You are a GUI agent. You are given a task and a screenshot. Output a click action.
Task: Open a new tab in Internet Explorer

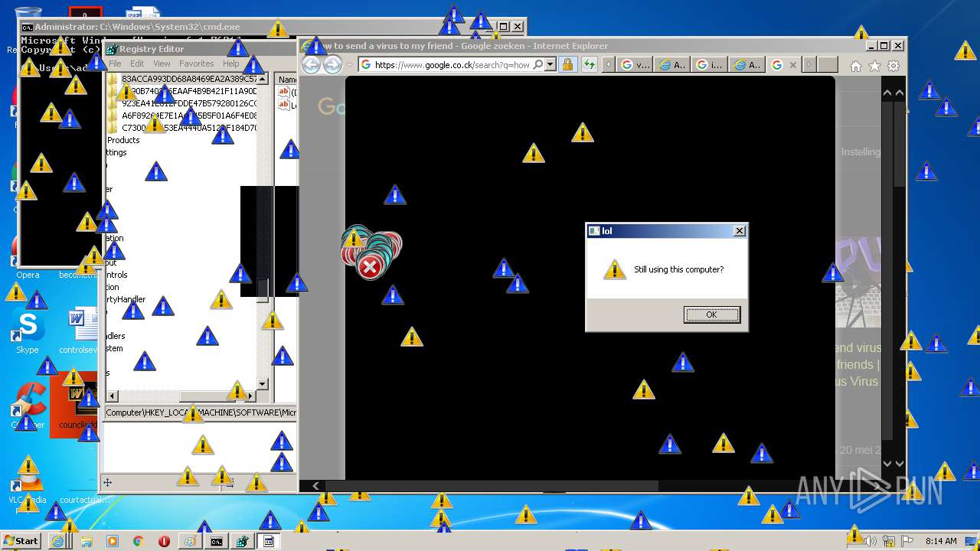point(828,65)
